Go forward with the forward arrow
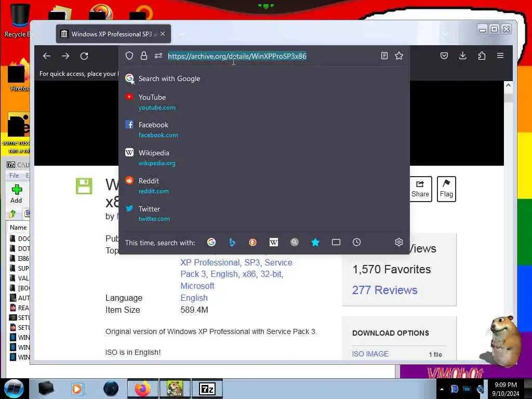532x399 pixels. coord(65,56)
